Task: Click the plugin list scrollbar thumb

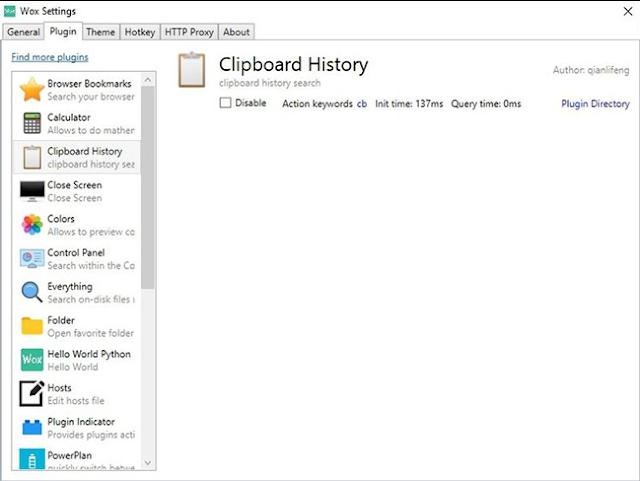Action: [148, 187]
